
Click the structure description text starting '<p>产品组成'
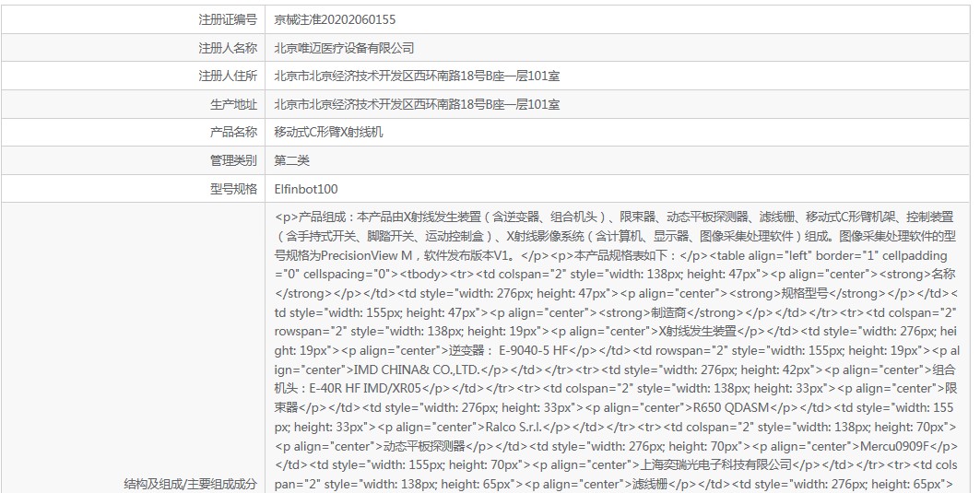tap(616, 350)
